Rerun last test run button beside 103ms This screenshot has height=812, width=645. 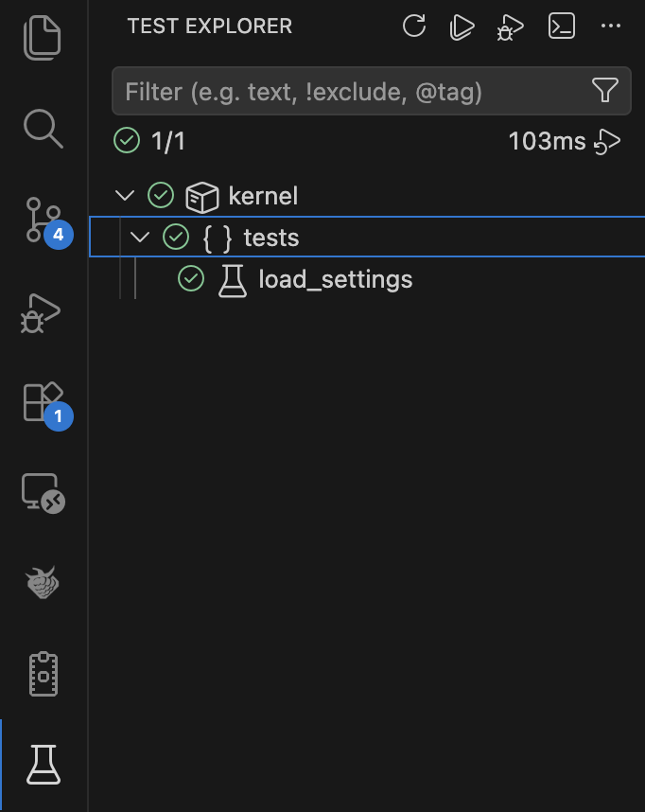(608, 142)
